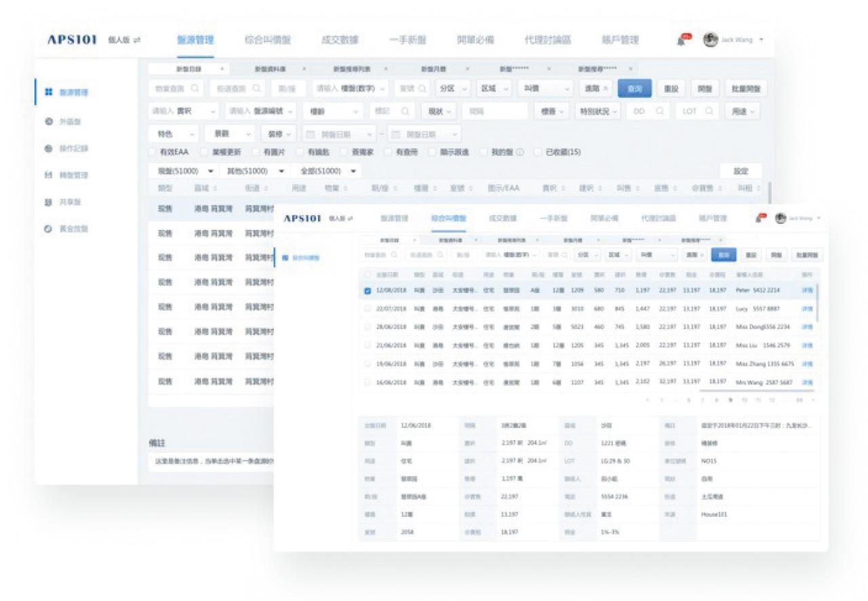Enable the 有效EAA checkbox

pos(153,152)
